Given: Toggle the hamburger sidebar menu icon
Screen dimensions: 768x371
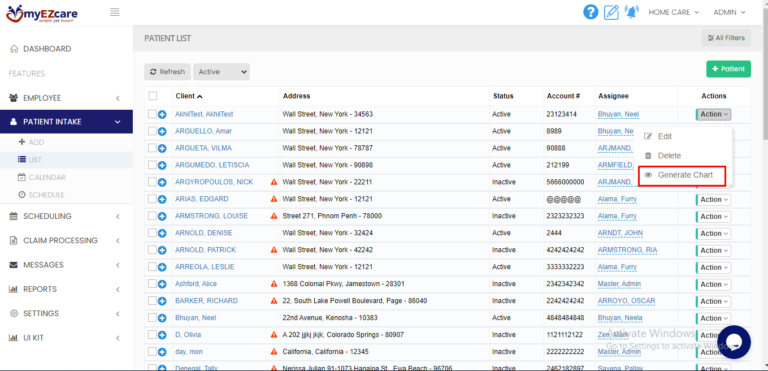Looking at the screenshot, I should (115, 12).
